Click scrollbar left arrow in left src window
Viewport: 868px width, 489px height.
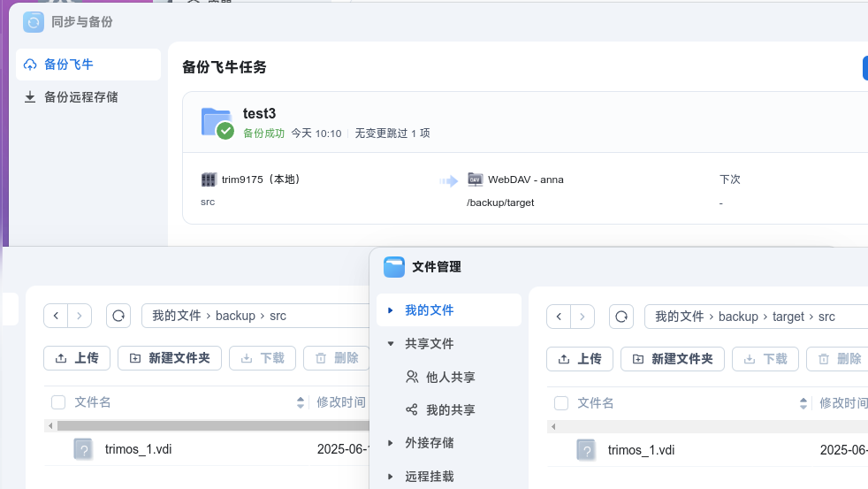[50, 426]
